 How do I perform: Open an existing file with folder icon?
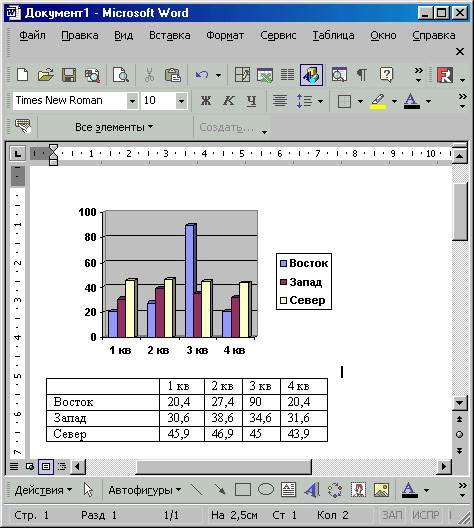(45, 75)
